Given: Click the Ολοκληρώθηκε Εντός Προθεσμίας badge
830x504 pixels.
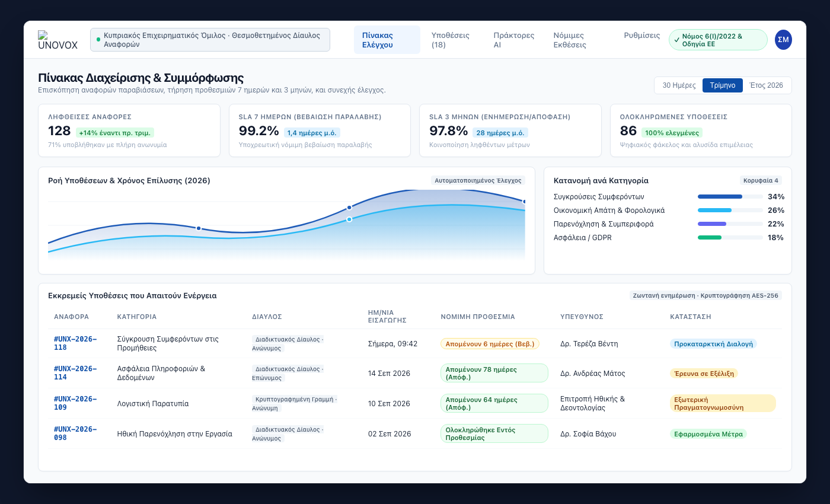Looking at the screenshot, I should 494,433.
